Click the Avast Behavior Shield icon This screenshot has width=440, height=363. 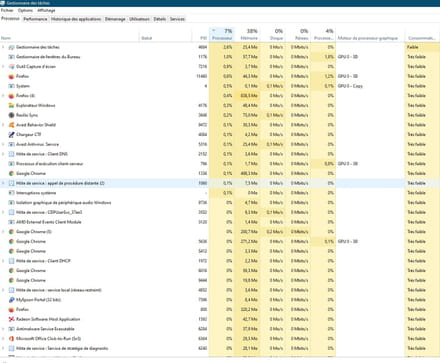(x=11, y=125)
